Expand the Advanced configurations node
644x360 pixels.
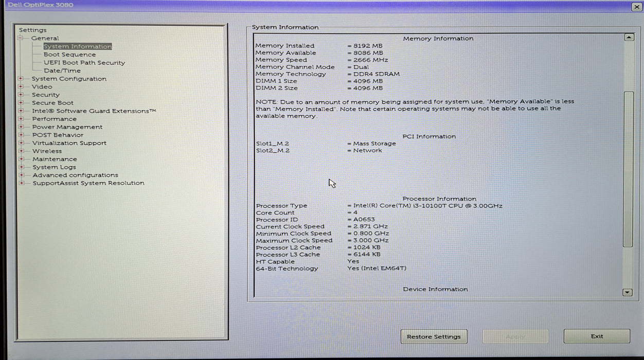[x=21, y=175]
